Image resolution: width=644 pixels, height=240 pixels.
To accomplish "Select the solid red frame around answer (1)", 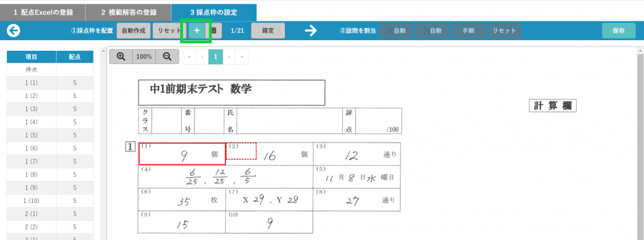I will [182, 154].
